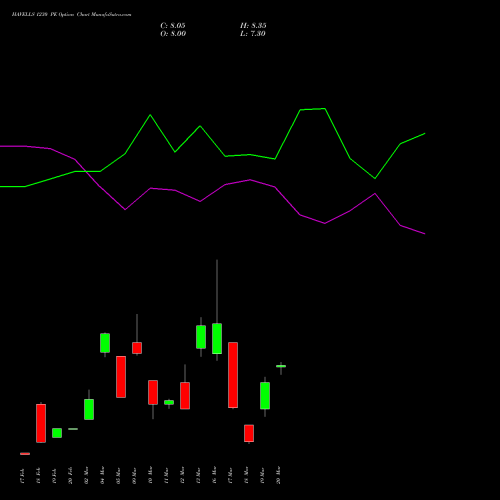Select the red candle above 18 Feb
The width and height of the screenshot is (500, 500).
coord(41,423)
